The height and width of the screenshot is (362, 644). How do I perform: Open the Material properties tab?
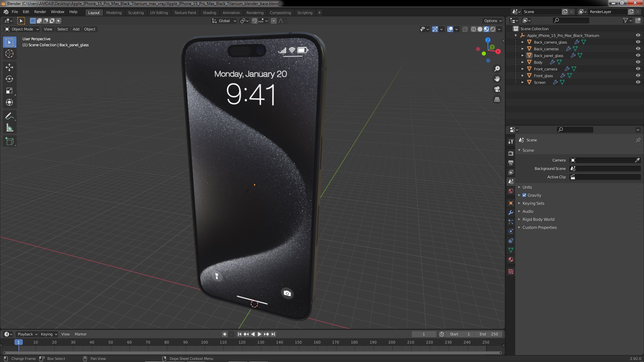coord(511,259)
